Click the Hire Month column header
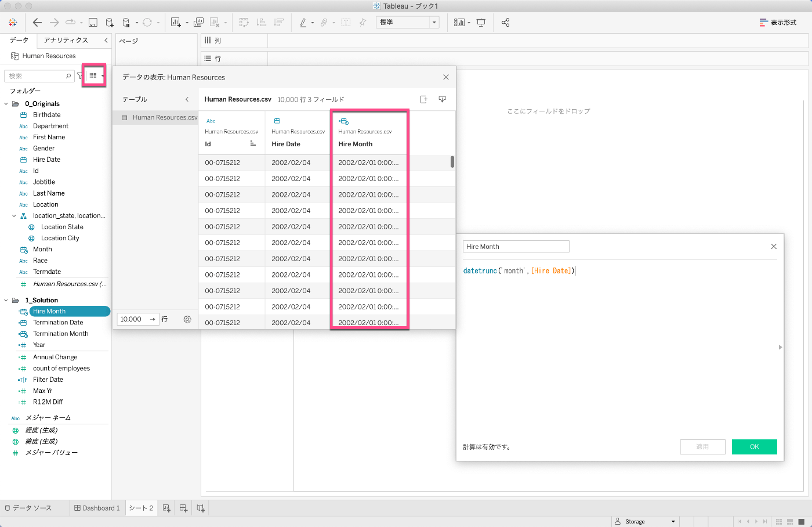The image size is (812, 527). point(356,144)
